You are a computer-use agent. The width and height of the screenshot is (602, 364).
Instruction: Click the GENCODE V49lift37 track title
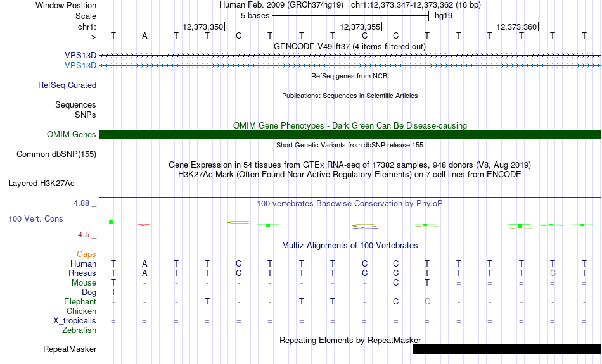[x=350, y=46]
